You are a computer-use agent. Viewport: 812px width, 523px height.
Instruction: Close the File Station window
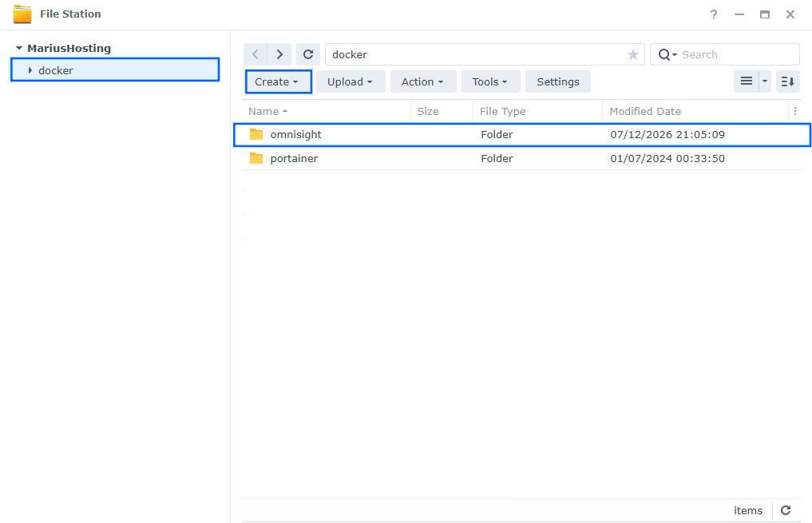click(x=790, y=14)
